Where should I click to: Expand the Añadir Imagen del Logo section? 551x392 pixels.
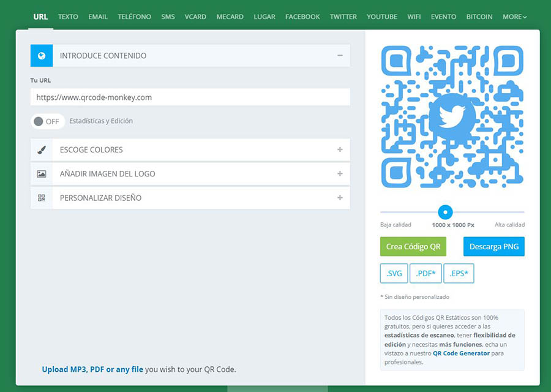click(x=340, y=174)
